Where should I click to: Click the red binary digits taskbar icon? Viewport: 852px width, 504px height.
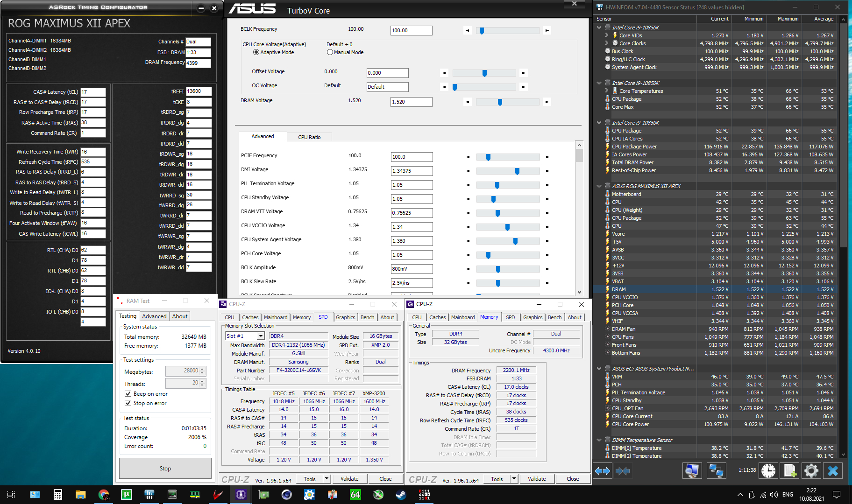[424, 495]
